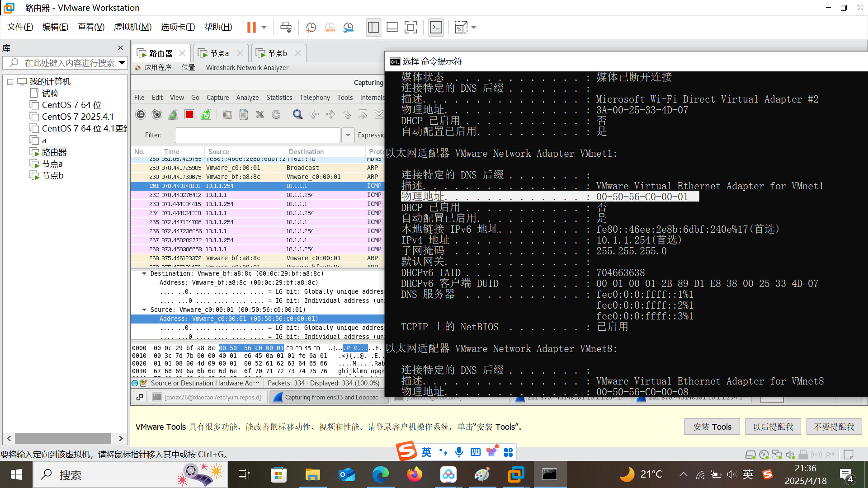Open the Statistics menu in Wireshark
Screen dimensions: 868x488
click(279, 98)
